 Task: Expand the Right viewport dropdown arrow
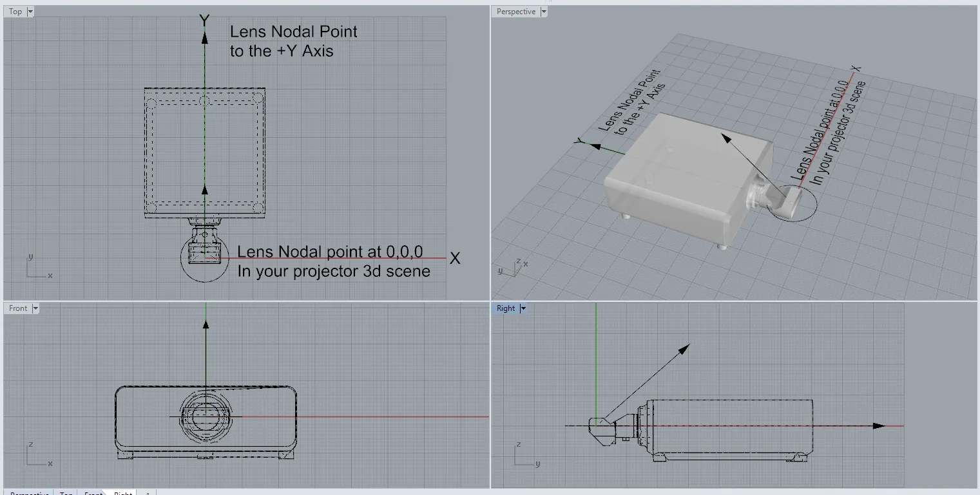click(x=523, y=308)
